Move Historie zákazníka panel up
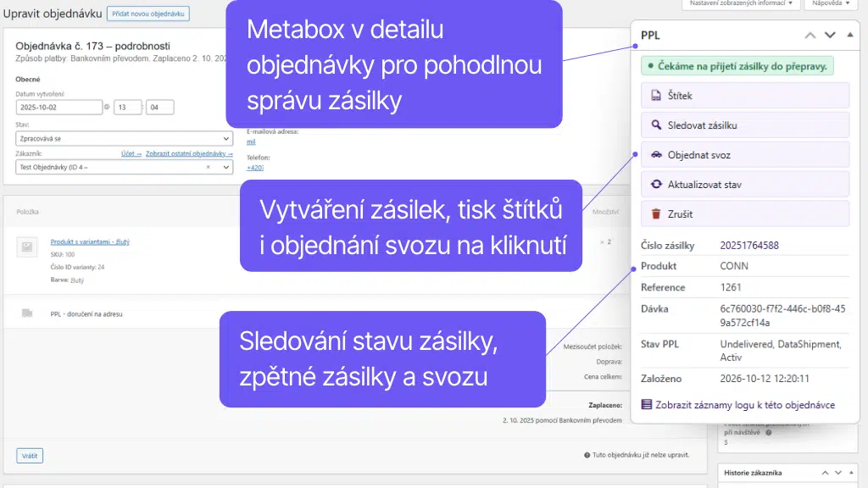 coord(825,473)
